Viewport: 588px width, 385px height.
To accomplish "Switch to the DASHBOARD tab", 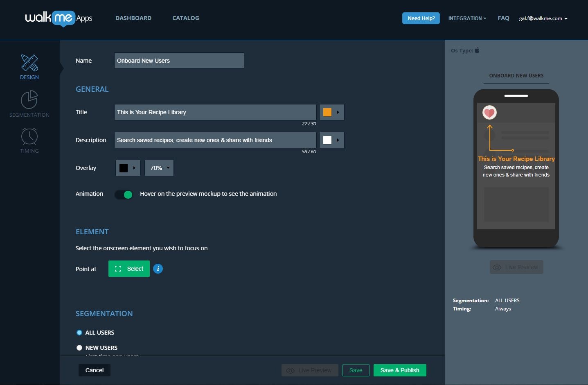I will click(x=133, y=18).
